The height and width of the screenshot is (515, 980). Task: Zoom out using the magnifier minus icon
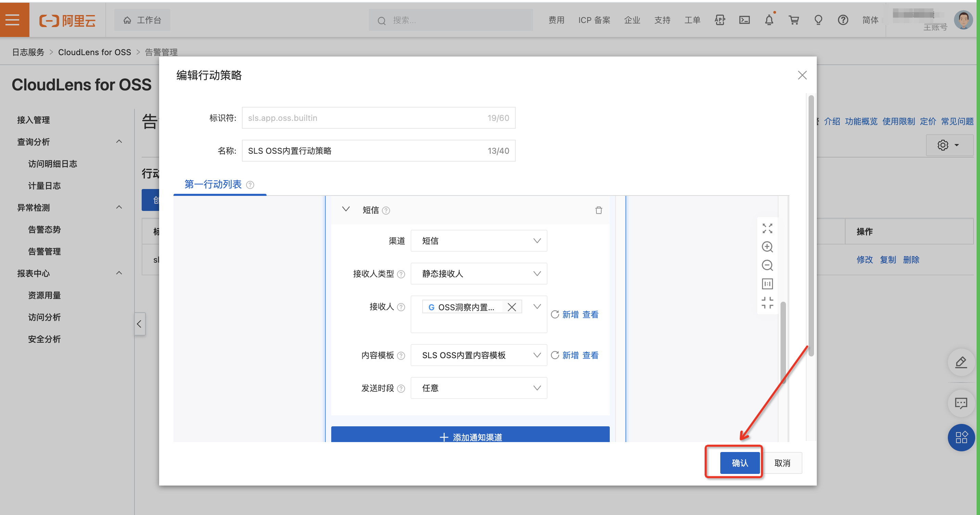click(x=767, y=265)
